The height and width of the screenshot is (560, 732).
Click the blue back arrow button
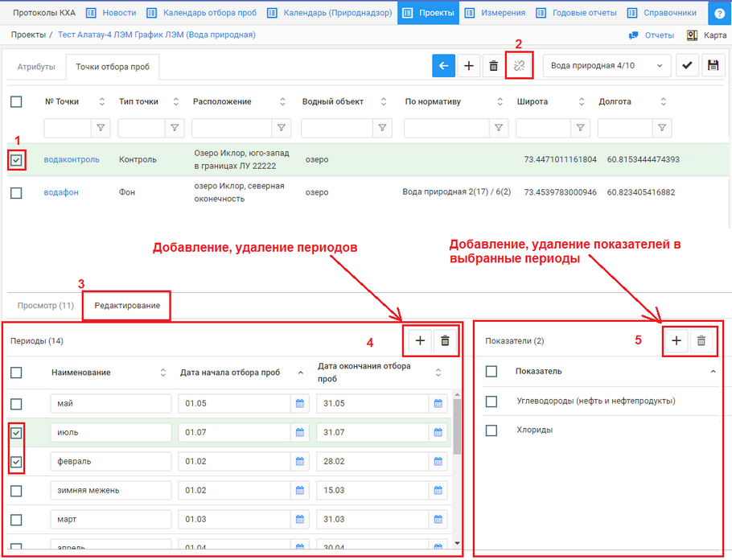point(443,66)
